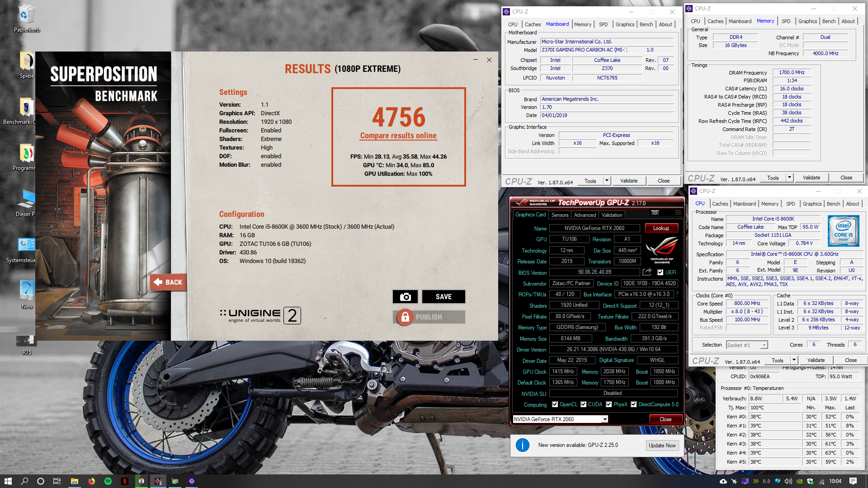The width and height of the screenshot is (868, 488).
Task: Toggle the CUDA checkbox
Action: 584,404
